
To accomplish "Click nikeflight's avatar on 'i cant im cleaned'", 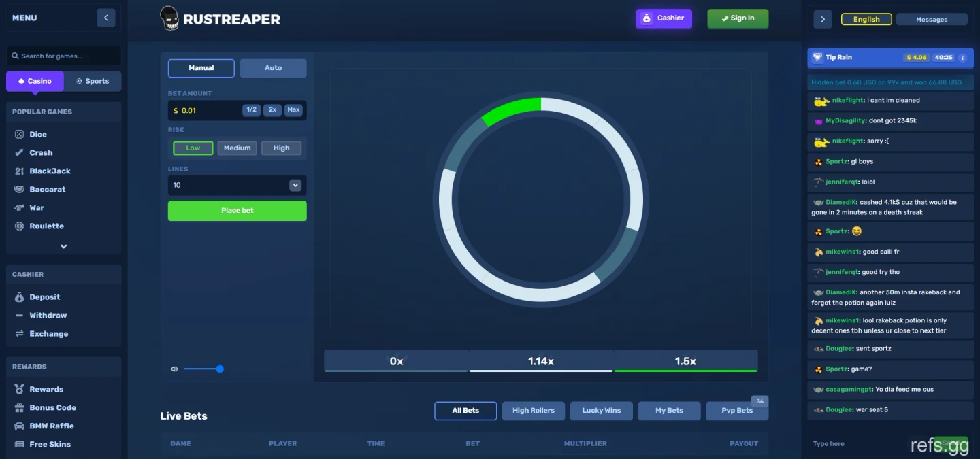I will (x=821, y=101).
